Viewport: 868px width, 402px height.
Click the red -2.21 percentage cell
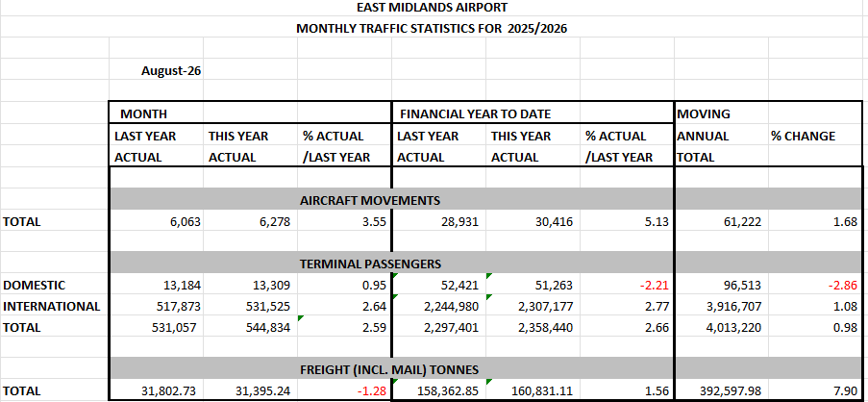click(656, 286)
